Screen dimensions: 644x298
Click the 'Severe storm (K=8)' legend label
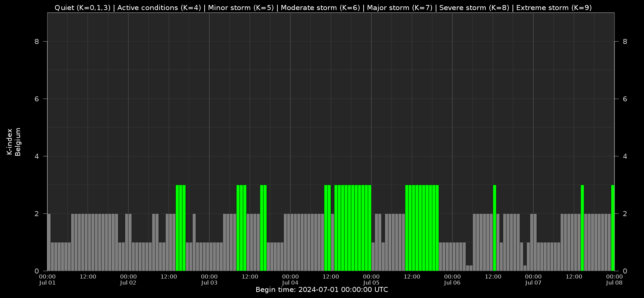coord(474,8)
